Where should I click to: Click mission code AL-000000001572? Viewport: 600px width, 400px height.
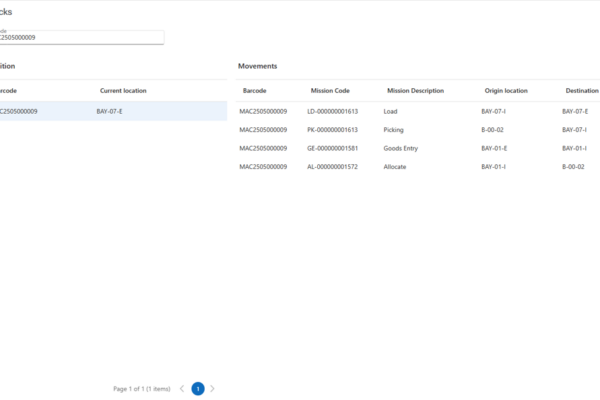click(x=332, y=167)
